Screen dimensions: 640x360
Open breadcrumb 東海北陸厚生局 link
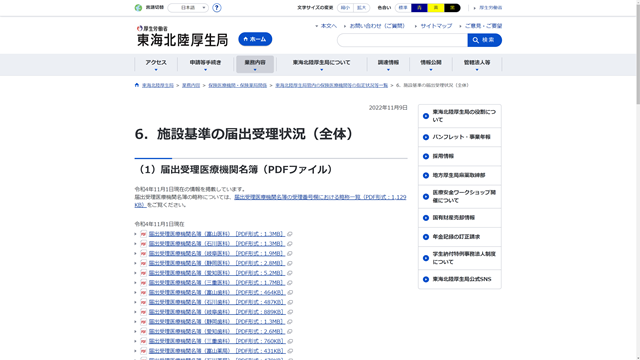(x=158, y=85)
